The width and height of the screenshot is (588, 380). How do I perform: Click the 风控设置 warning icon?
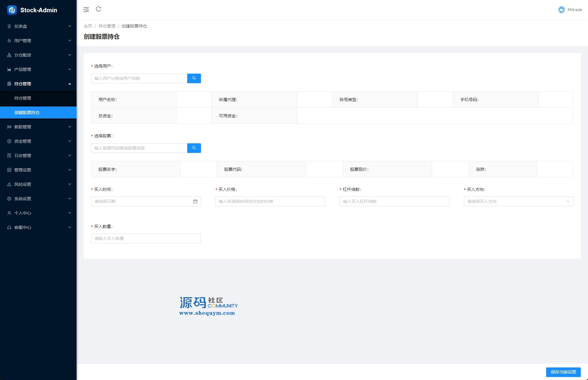[9, 184]
